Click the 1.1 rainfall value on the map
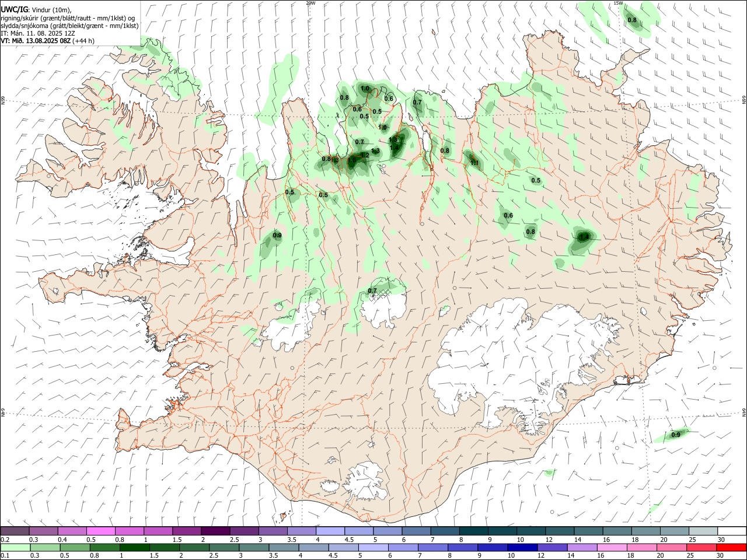 (x=474, y=163)
